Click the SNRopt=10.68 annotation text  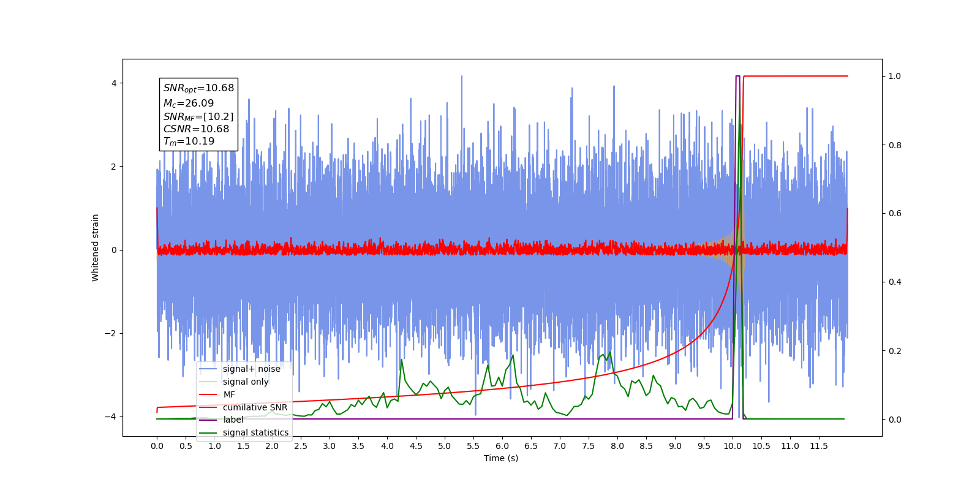198,88
